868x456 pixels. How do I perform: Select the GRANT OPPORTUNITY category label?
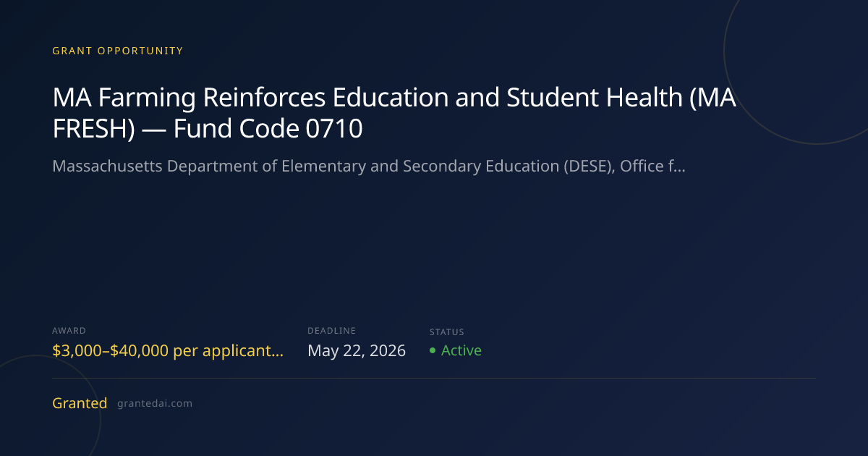(118, 51)
